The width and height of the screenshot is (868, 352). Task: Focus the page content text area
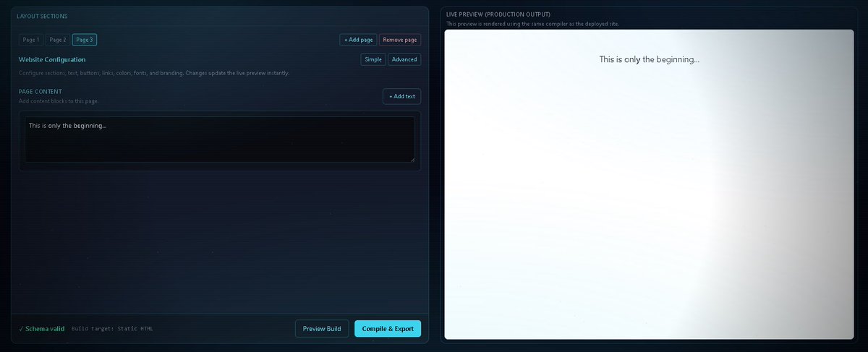coord(220,139)
